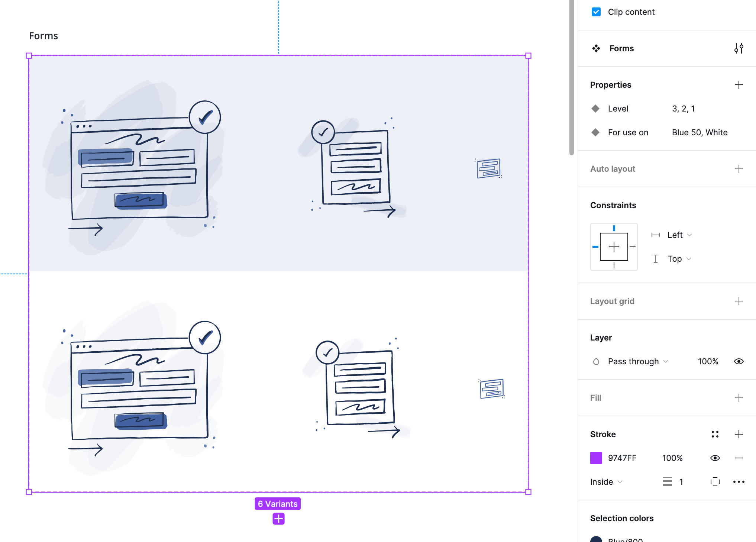Select small form icon on blue background
Viewport: 756px width, 542px height.
tap(488, 168)
